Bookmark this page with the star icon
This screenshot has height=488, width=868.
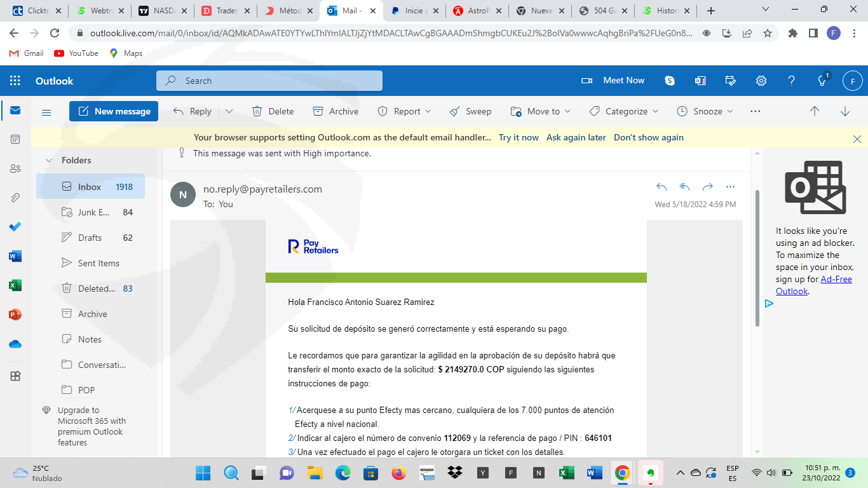(x=768, y=33)
